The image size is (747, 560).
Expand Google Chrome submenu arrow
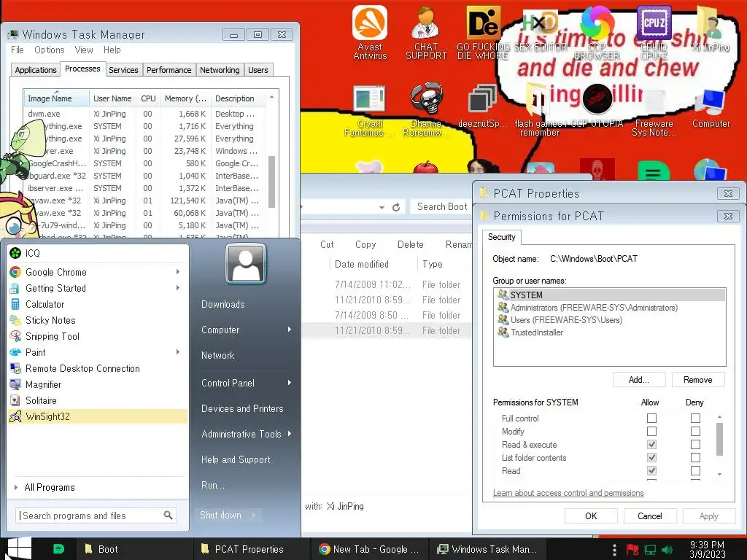pyautogui.click(x=178, y=272)
